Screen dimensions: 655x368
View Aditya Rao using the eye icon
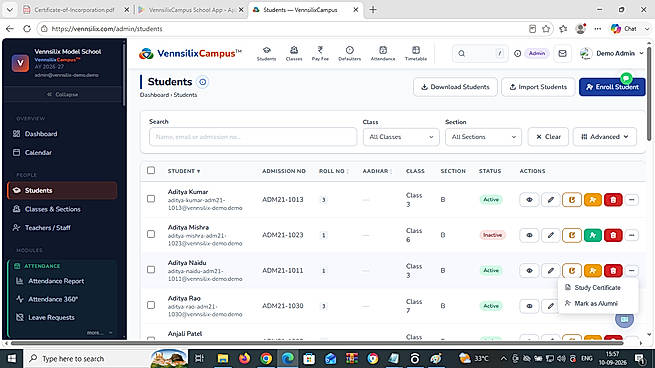click(x=529, y=306)
